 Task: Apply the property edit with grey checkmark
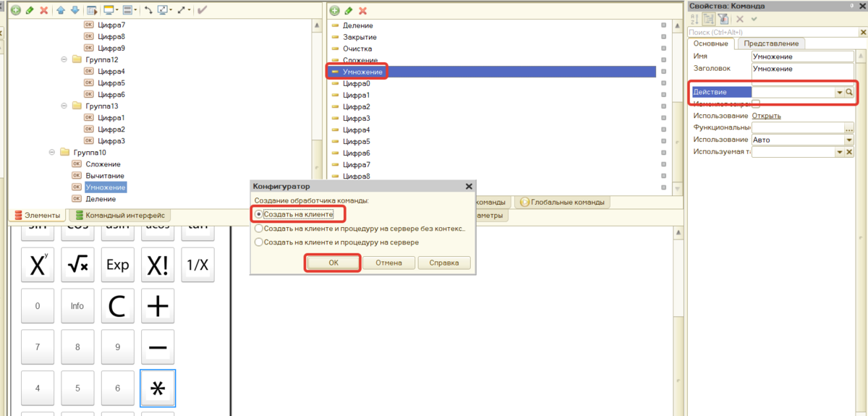pos(754,19)
